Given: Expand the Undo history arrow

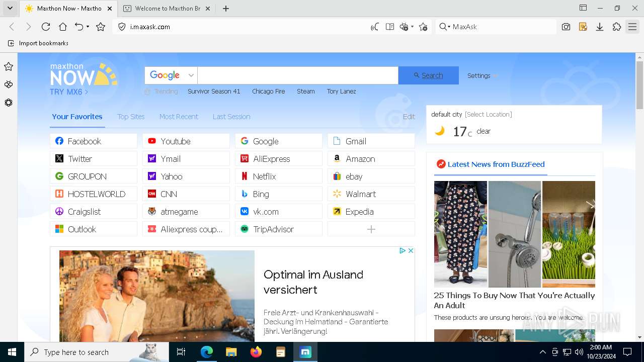Looking at the screenshot, I should pos(88,27).
